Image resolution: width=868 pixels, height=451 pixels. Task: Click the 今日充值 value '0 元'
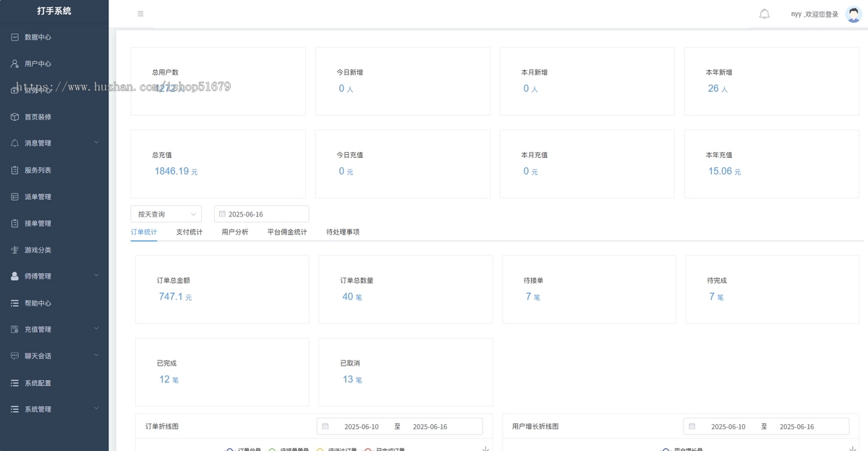click(x=346, y=172)
